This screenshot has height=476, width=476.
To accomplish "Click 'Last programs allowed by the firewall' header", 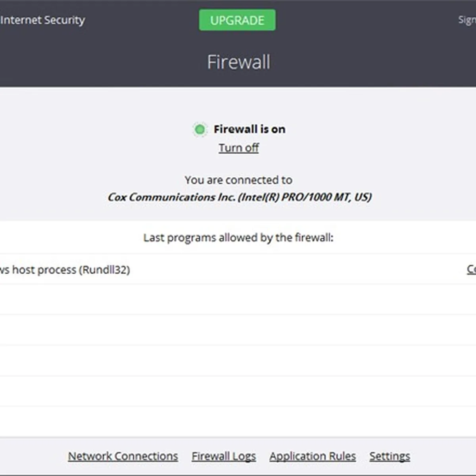I will point(238,238).
